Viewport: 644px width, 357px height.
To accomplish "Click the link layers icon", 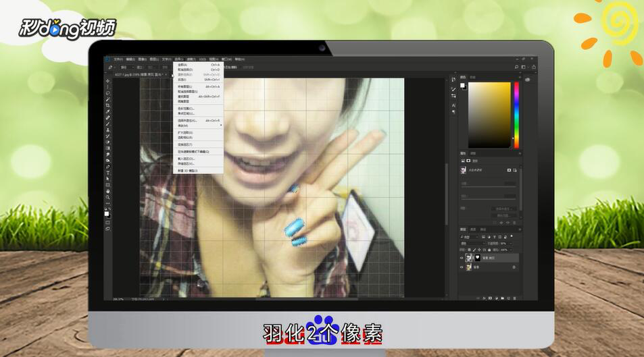I will pyautogui.click(x=478, y=298).
